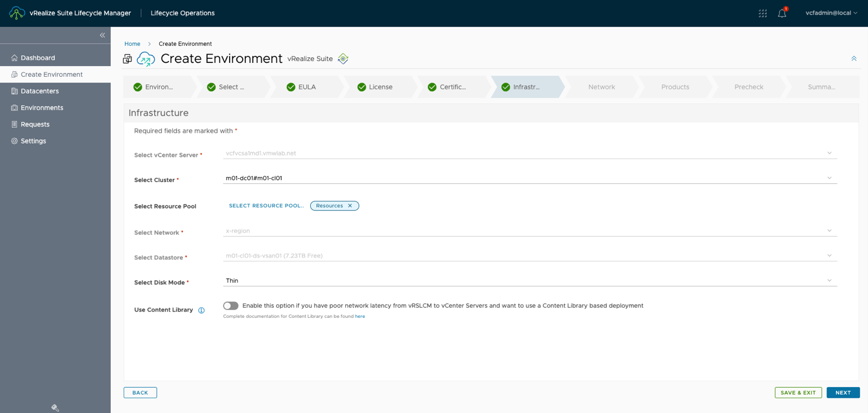Click the Datacenters icon in the sidebar

(x=14, y=91)
